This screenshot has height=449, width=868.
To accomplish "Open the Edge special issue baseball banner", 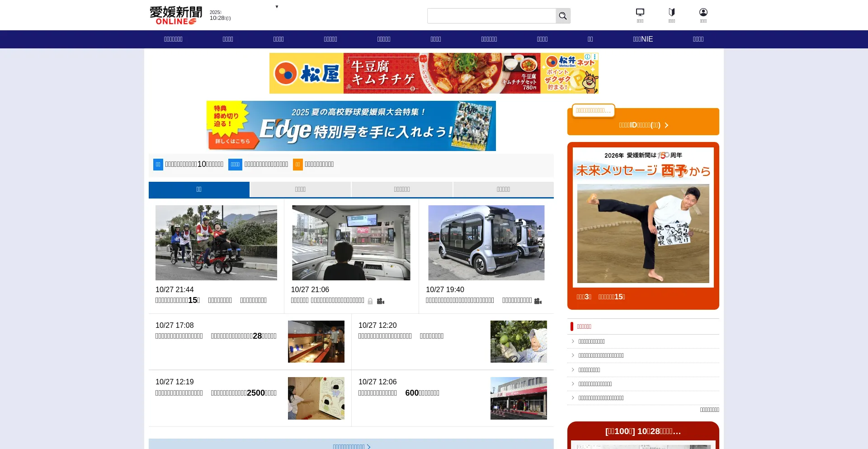I will 351,126.
